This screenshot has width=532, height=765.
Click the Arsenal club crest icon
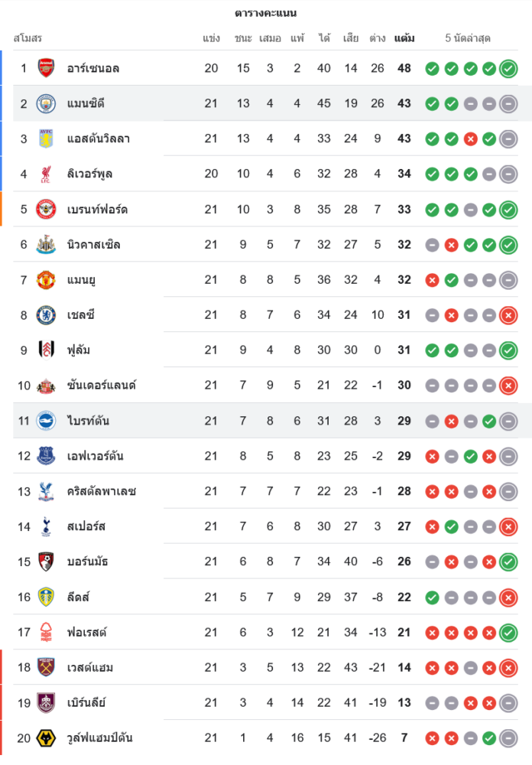47,68
